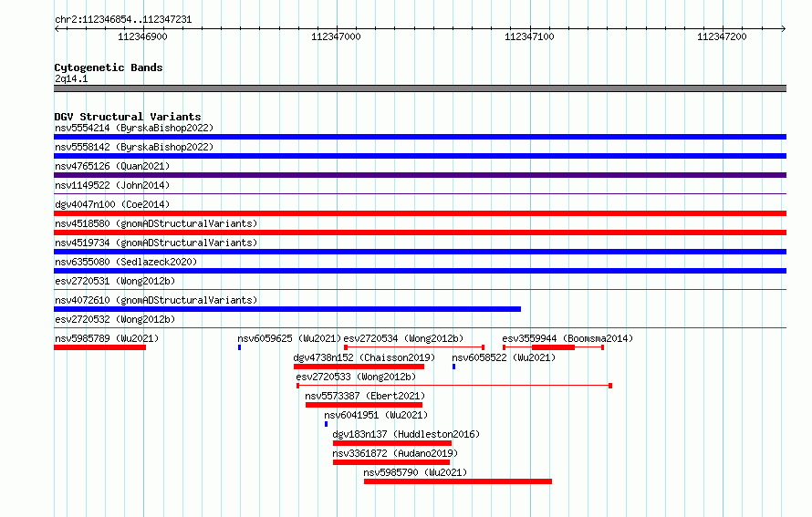Open variant nsv4765126 (Quan2021) label
The image size is (812, 517).
(x=112, y=166)
